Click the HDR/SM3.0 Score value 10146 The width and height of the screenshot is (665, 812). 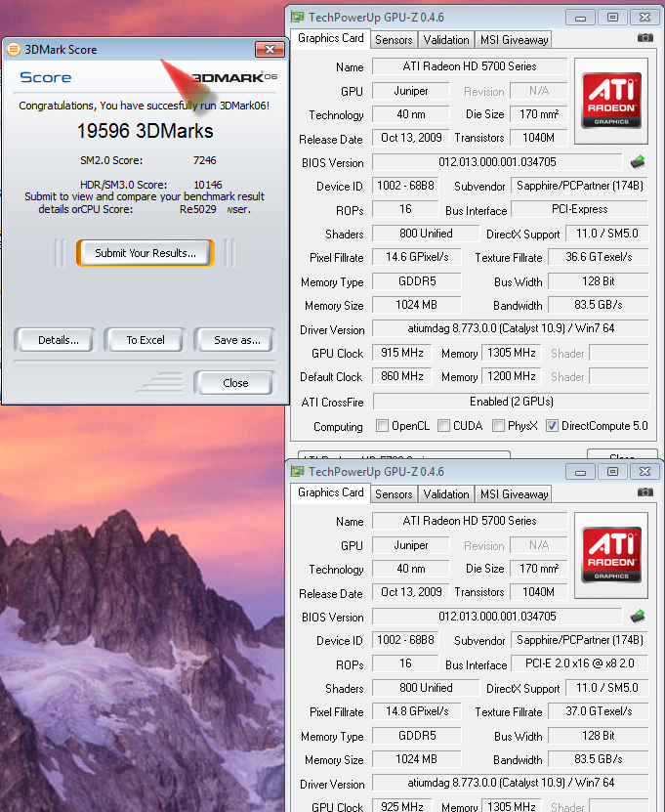pyautogui.click(x=208, y=185)
